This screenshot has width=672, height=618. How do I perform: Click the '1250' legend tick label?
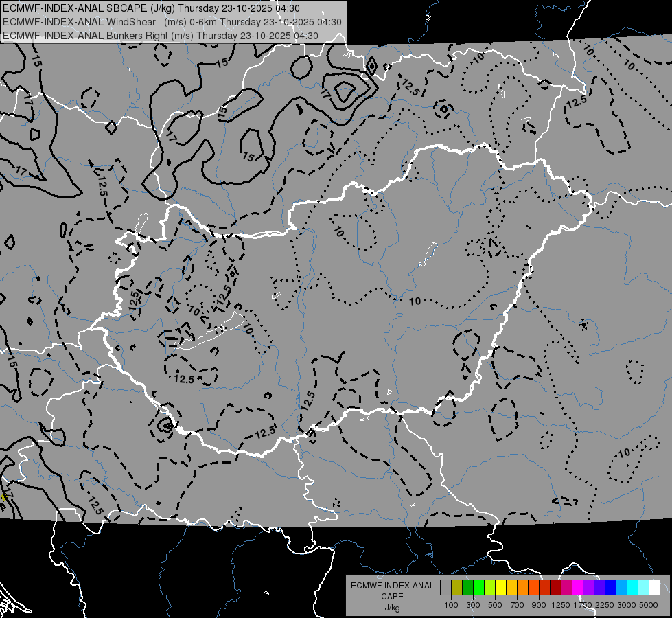[x=561, y=605]
